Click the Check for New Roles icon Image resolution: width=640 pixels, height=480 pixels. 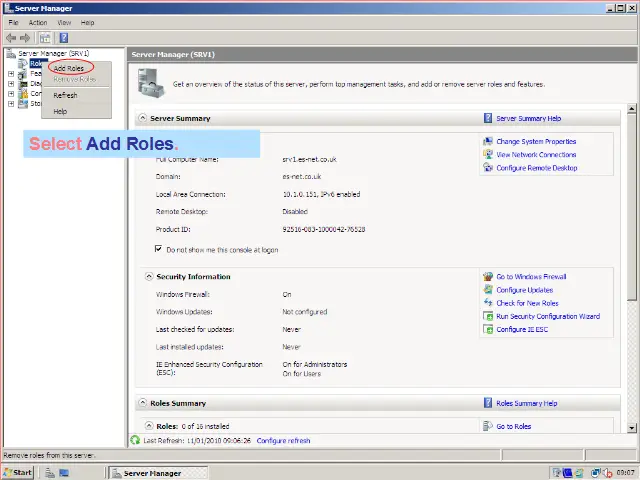[488, 303]
